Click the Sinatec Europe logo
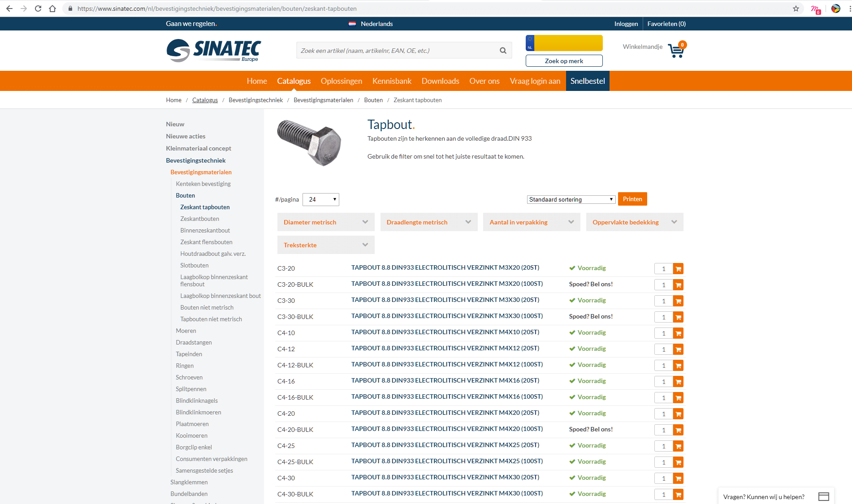Viewport: 852px width, 504px height. (214, 50)
